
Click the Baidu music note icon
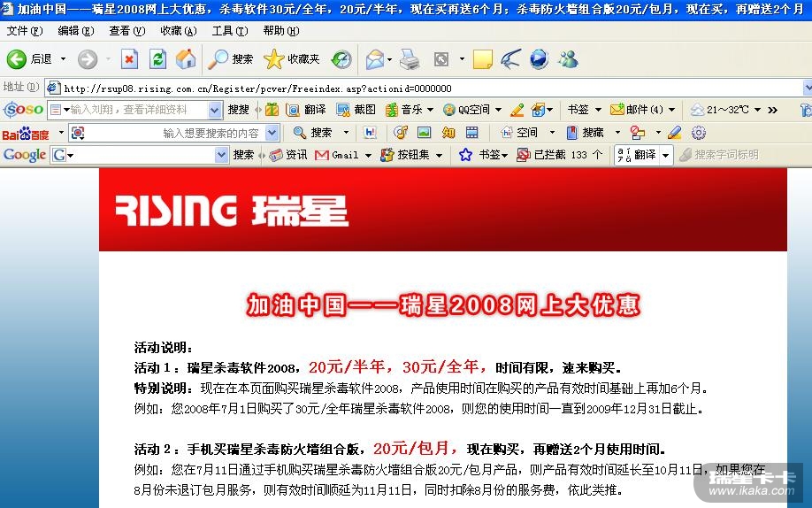tap(401, 133)
